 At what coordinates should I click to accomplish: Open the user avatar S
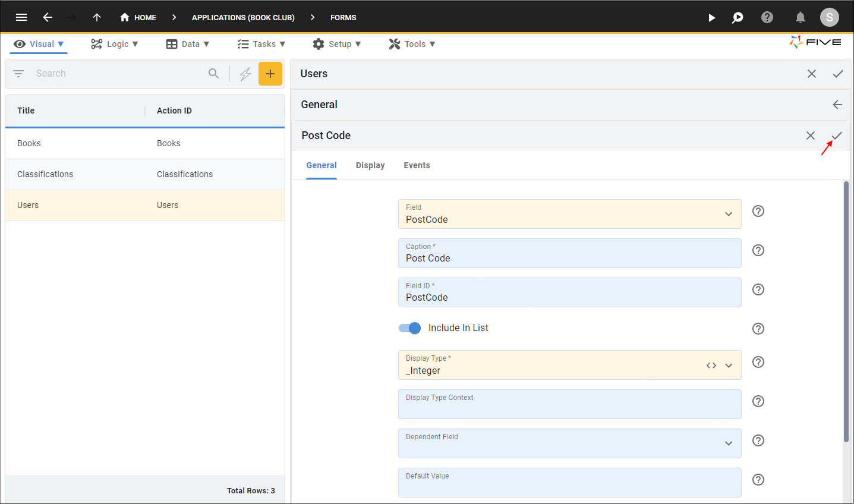pyautogui.click(x=830, y=17)
